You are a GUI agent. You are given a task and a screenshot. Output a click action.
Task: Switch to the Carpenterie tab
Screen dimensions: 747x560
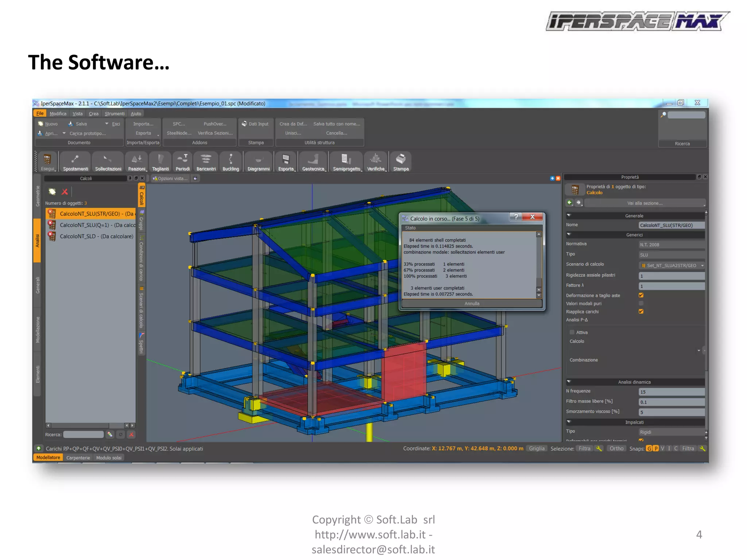pos(78,458)
